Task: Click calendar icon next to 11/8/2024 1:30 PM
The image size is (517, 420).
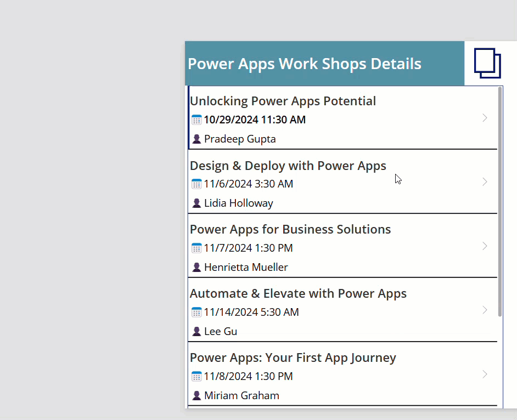Action: click(196, 376)
